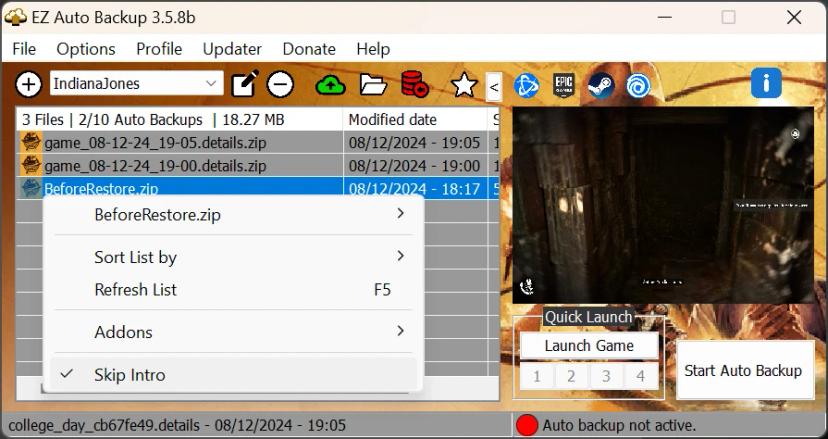This screenshot has width=828, height=439.
Task: Click the 08/12/2024 - 19:05 date cell
Action: coord(415,143)
